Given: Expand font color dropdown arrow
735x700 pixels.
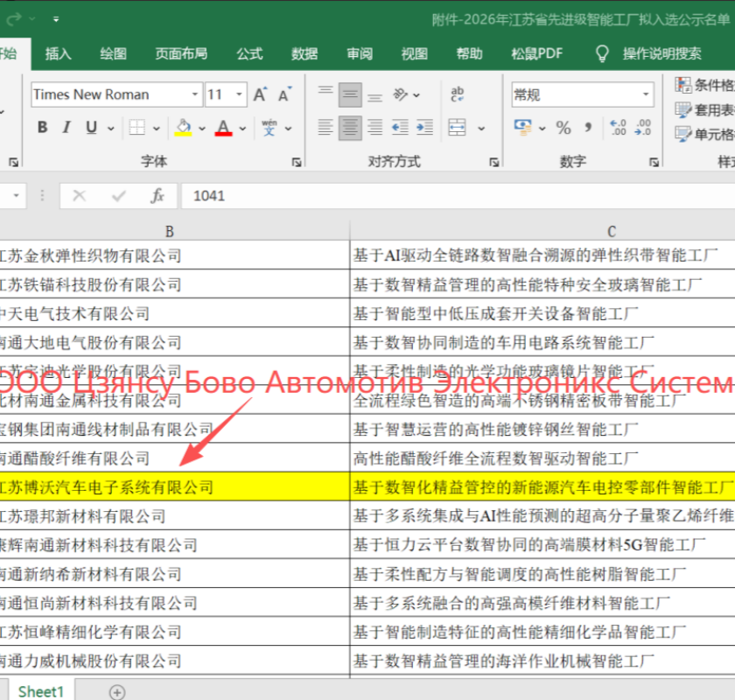Looking at the screenshot, I should tap(243, 128).
